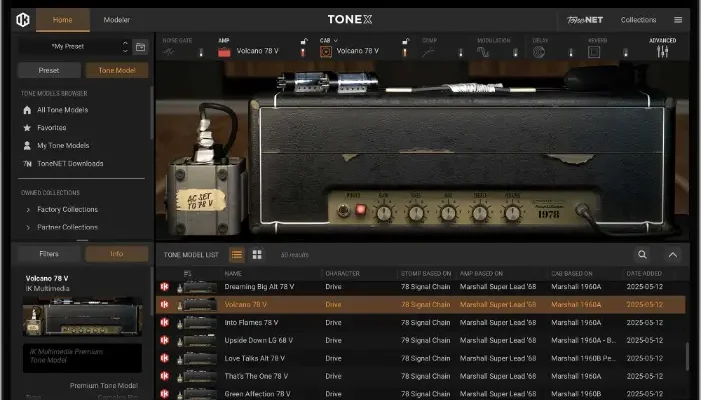
Task: Click the save preset folder icon
Action: (x=141, y=47)
